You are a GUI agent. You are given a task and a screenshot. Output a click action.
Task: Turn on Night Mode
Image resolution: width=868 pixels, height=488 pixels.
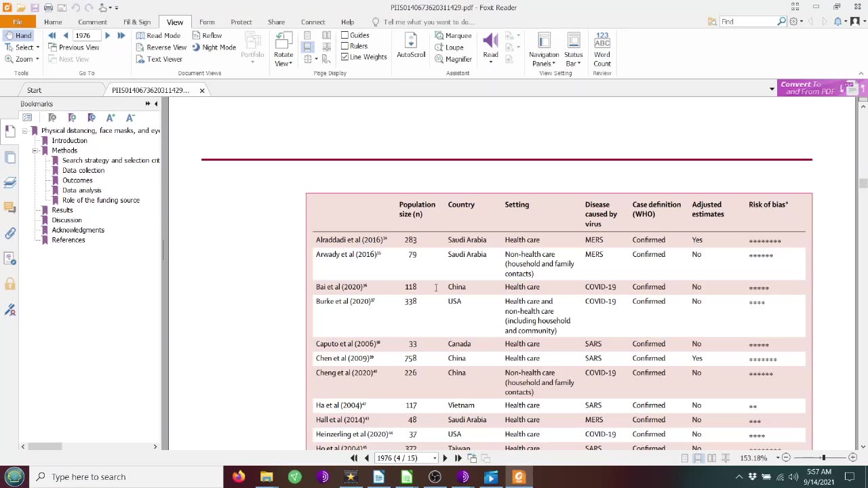tap(214, 47)
